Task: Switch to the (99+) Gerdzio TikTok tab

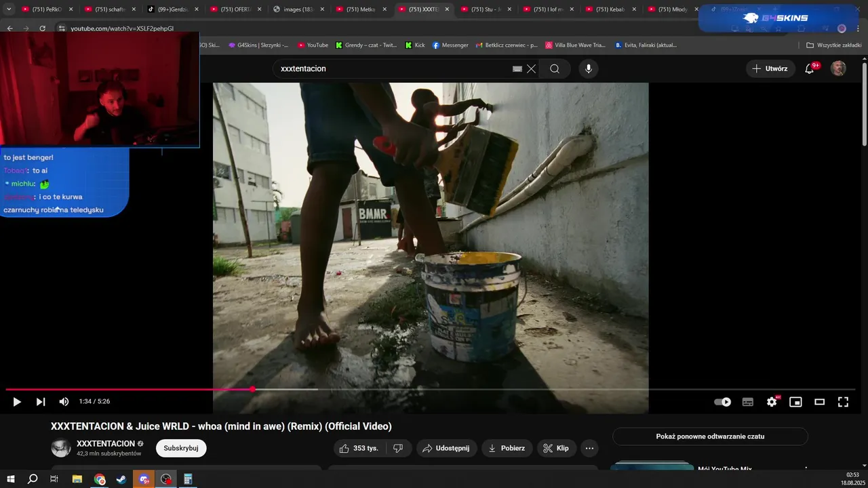Action: [x=172, y=9]
